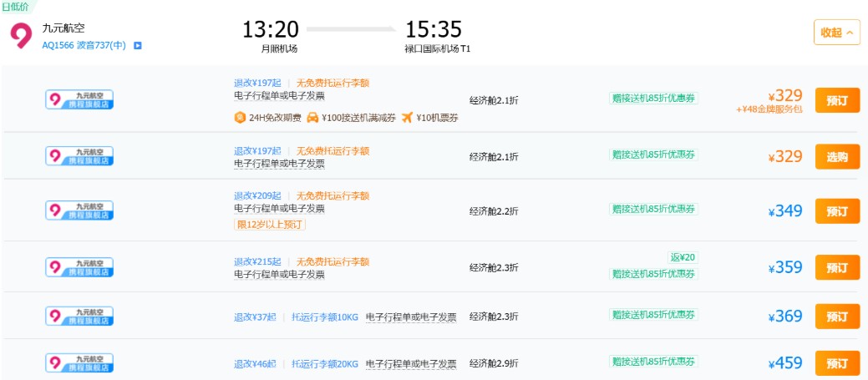
Task: Click the 24H免改期费 badge icon
Action: point(240,117)
